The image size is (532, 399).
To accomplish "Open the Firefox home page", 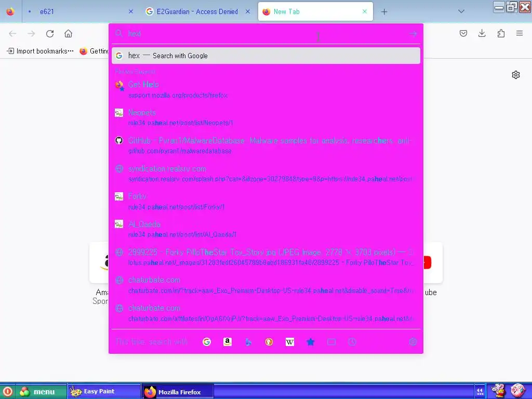I will 68,34.
